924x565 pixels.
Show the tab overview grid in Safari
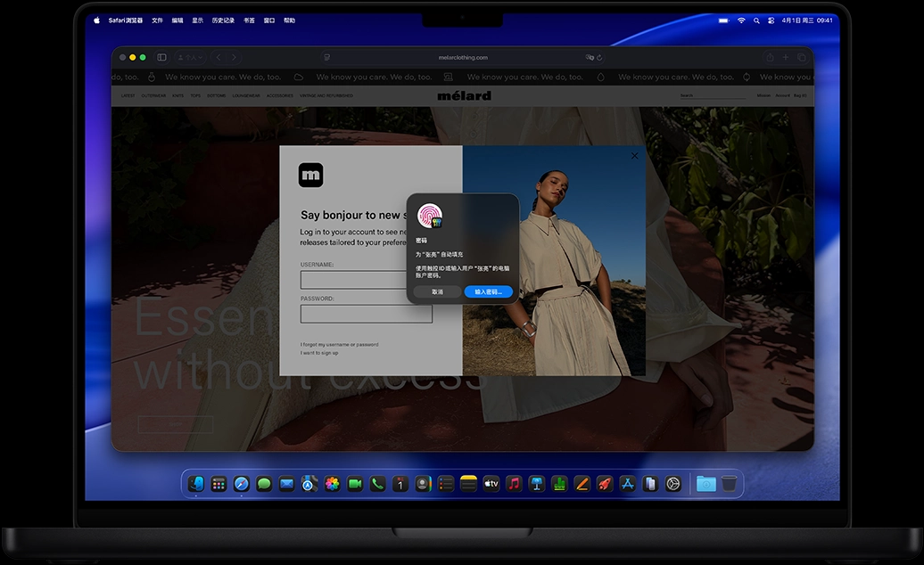802,56
